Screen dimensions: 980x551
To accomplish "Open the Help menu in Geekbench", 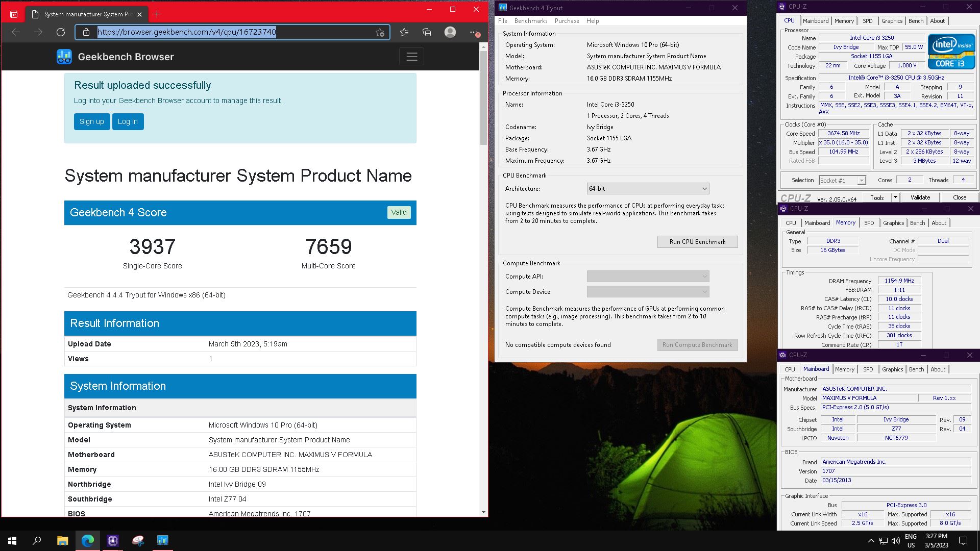I will pyautogui.click(x=593, y=21).
